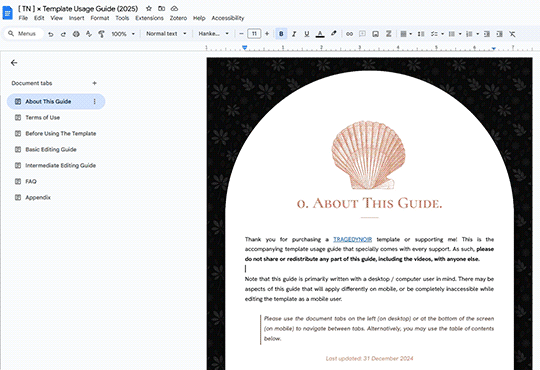Viewport: 540px width, 370px height.
Task: Collapse the document tabs panel with back arrow
Action: [x=14, y=62]
